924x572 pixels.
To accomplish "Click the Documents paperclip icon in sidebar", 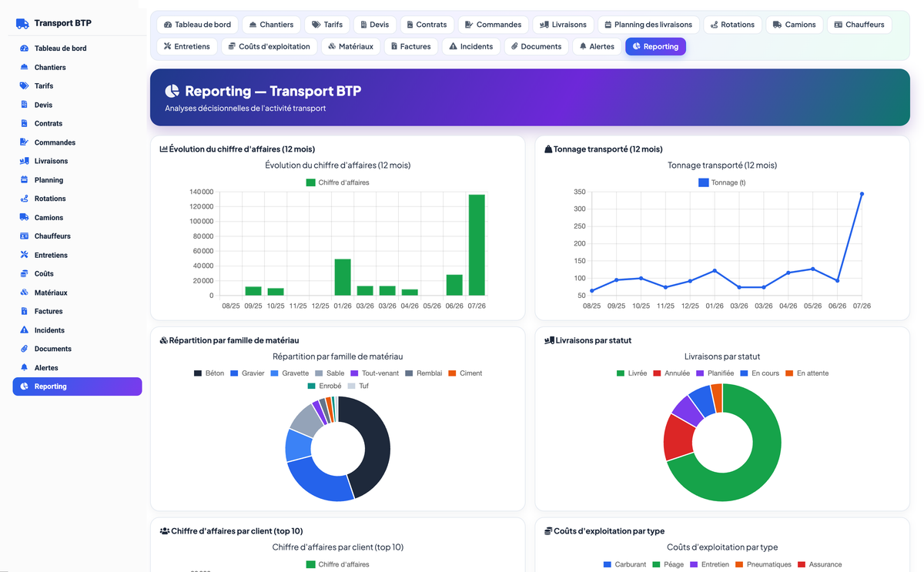I will (x=24, y=349).
